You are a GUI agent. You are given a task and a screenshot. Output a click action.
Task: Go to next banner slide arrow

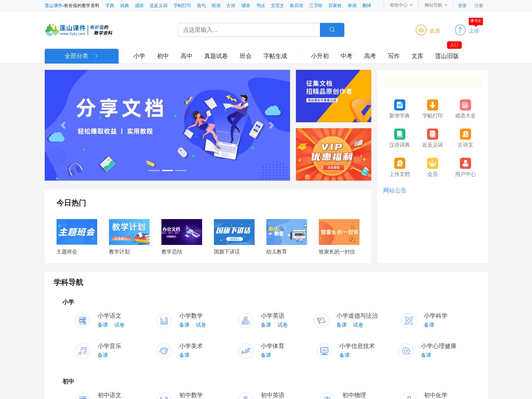(x=271, y=125)
